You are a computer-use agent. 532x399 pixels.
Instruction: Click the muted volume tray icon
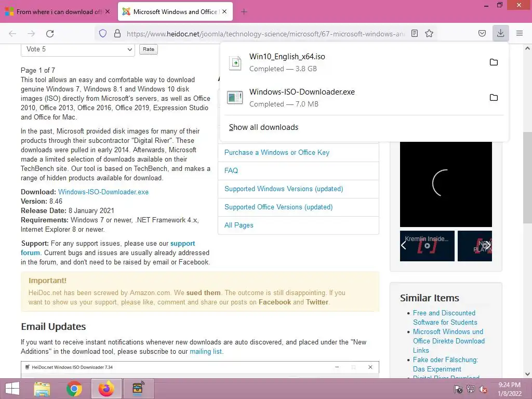click(x=483, y=389)
